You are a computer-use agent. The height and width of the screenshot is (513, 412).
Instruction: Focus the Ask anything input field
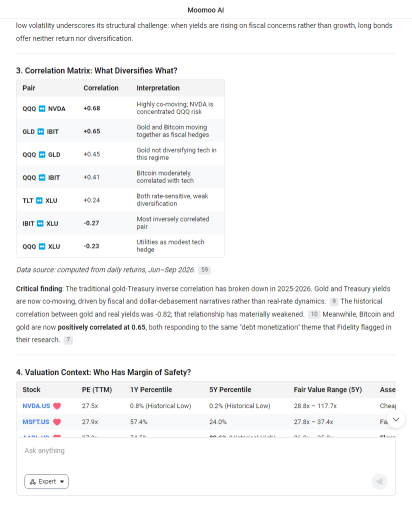(x=206, y=453)
